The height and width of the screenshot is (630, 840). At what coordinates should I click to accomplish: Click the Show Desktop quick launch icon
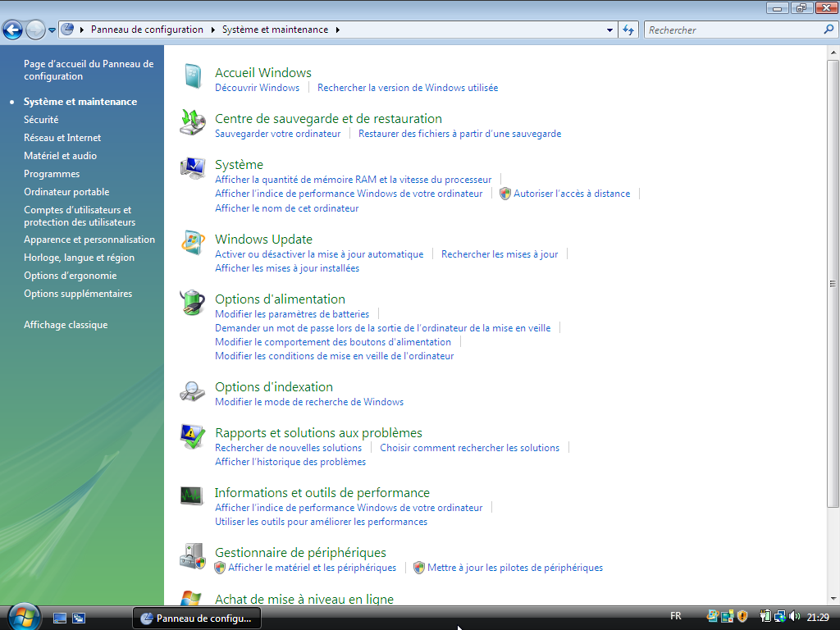[x=59, y=619]
